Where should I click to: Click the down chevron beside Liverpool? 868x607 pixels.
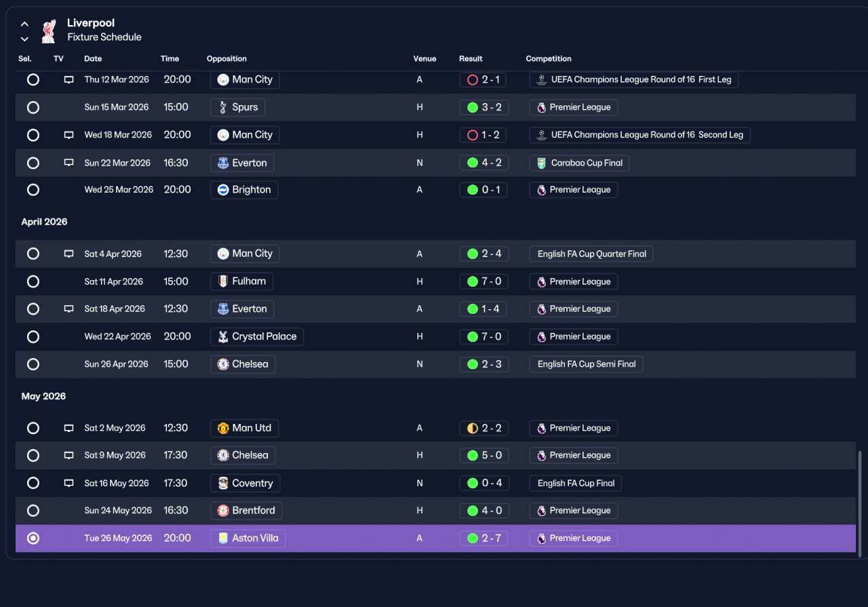pyautogui.click(x=24, y=39)
